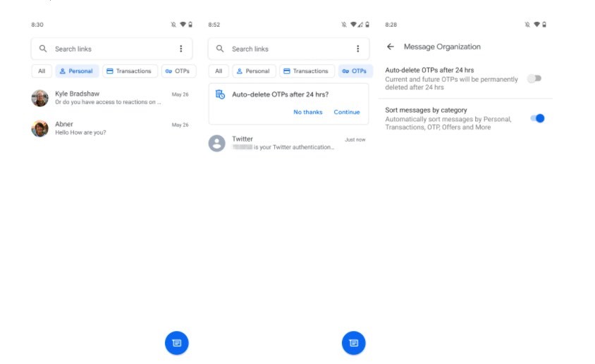The image size is (595, 364).
Task: Open the three-dot menu on the 8:30 screen
Action: 180,49
